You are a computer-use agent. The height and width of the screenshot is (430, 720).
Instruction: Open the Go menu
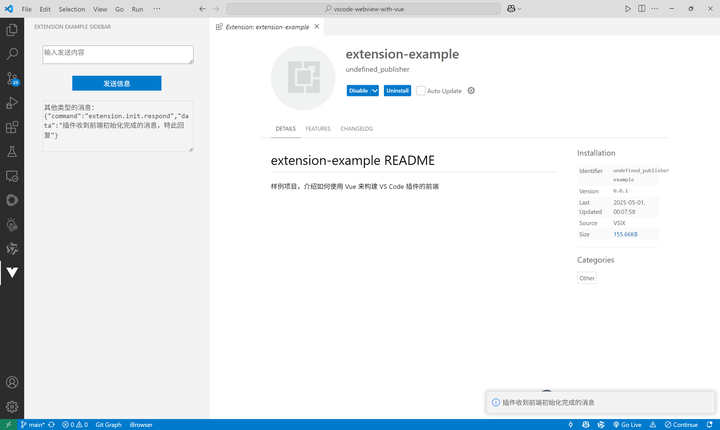[119, 9]
